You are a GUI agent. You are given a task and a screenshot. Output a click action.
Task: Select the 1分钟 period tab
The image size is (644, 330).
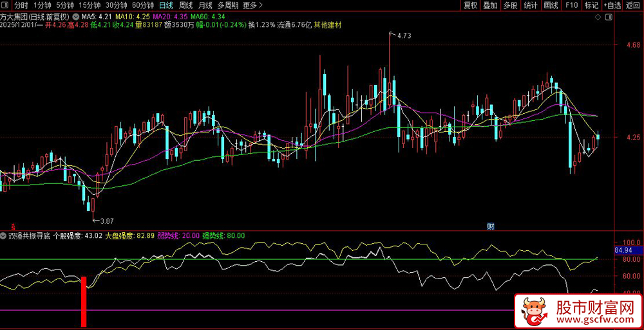pos(43,5)
